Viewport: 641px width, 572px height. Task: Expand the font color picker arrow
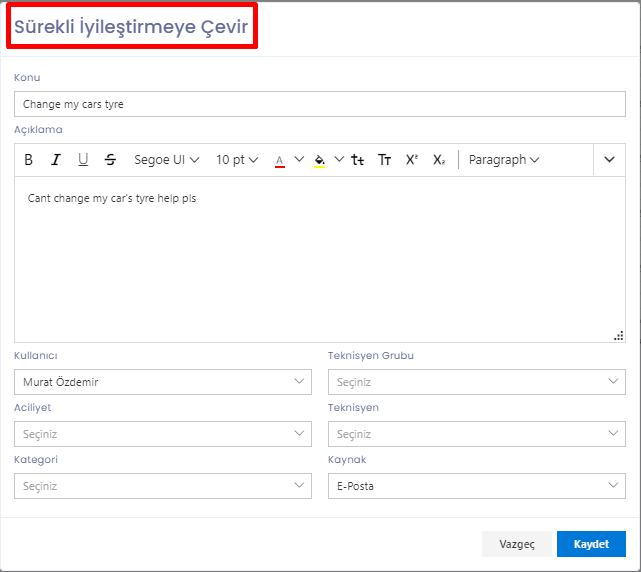pos(299,159)
